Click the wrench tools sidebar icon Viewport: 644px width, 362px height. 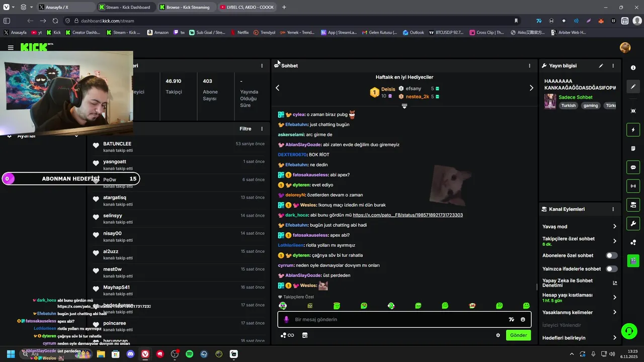[633, 223]
